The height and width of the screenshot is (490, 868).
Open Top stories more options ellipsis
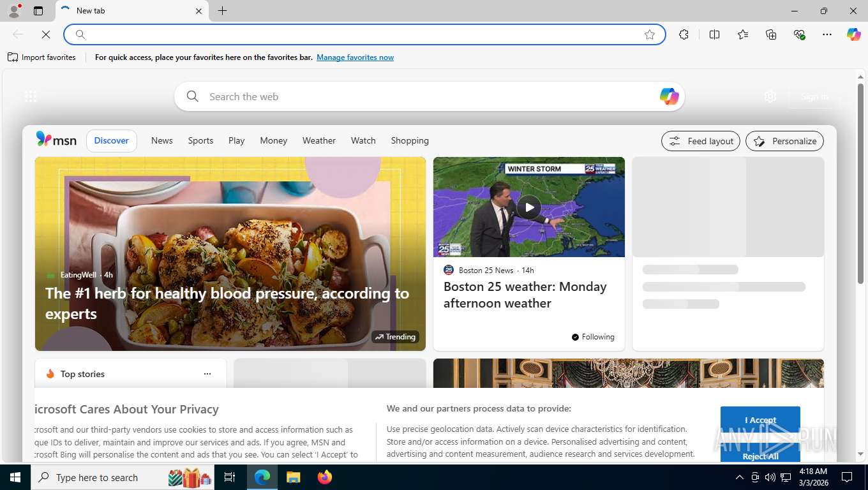(x=207, y=374)
